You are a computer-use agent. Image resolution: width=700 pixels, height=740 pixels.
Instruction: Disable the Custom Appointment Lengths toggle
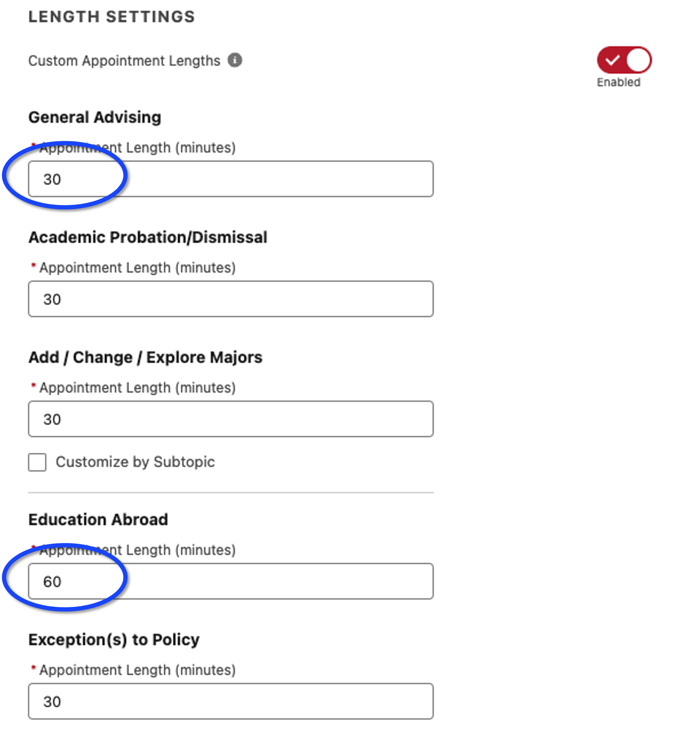click(x=624, y=60)
